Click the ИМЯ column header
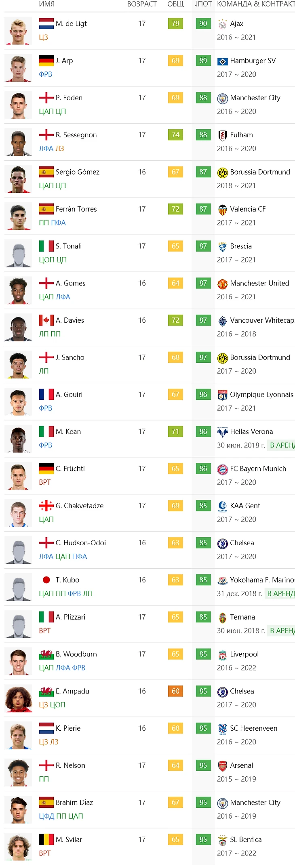The image size is (295, 868). click(47, 4)
